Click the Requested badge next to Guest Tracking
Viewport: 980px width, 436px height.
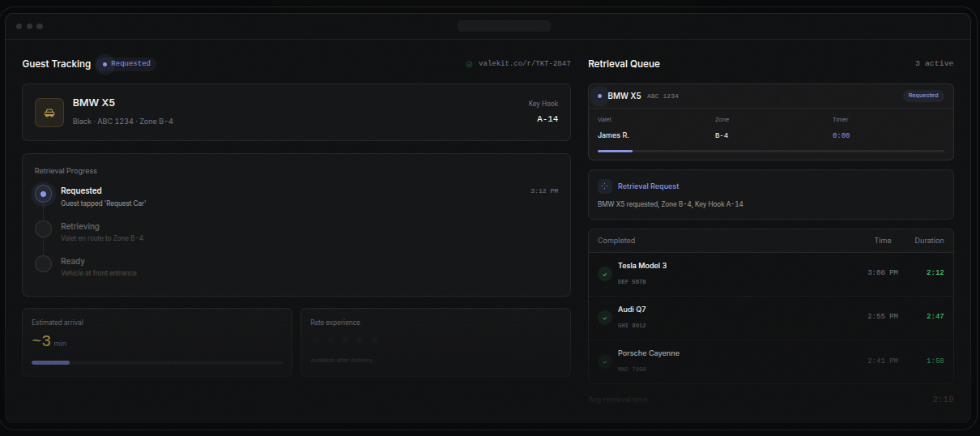coord(127,63)
